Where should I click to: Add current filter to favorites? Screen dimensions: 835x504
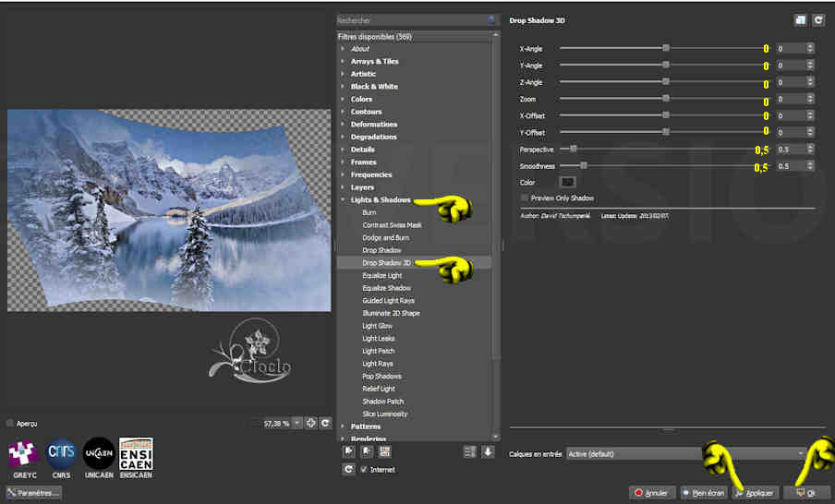pyautogui.click(x=348, y=451)
